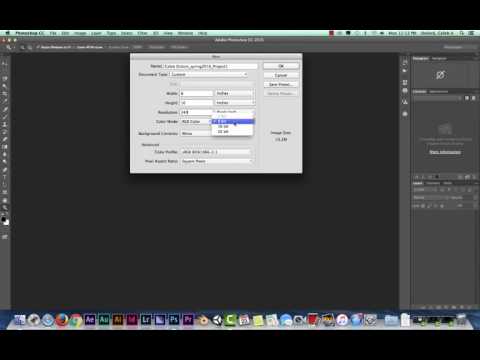This screenshot has width=480, height=360.
Task: Open Adobe Audition from the dock
Action: [104, 320]
